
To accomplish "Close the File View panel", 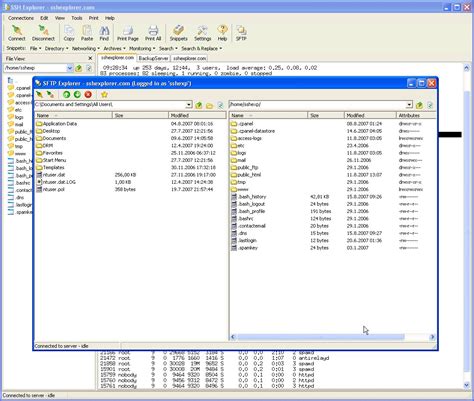I will 90,58.
